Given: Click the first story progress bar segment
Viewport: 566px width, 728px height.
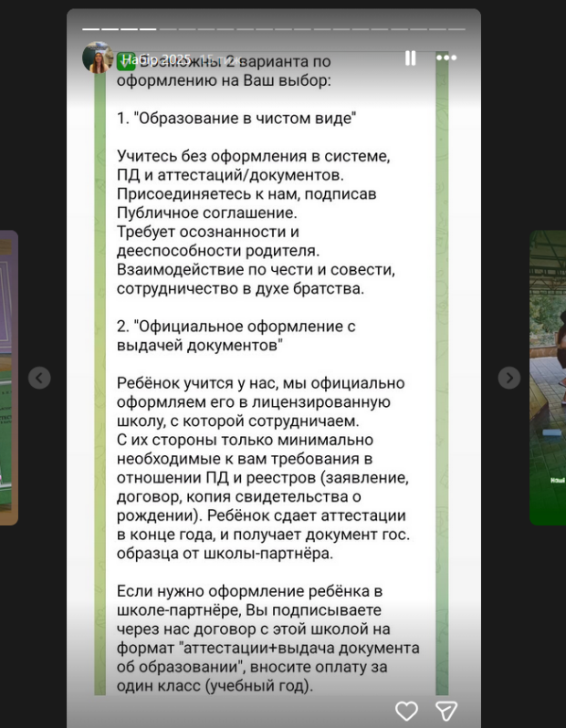Looking at the screenshot, I should pos(90,29).
